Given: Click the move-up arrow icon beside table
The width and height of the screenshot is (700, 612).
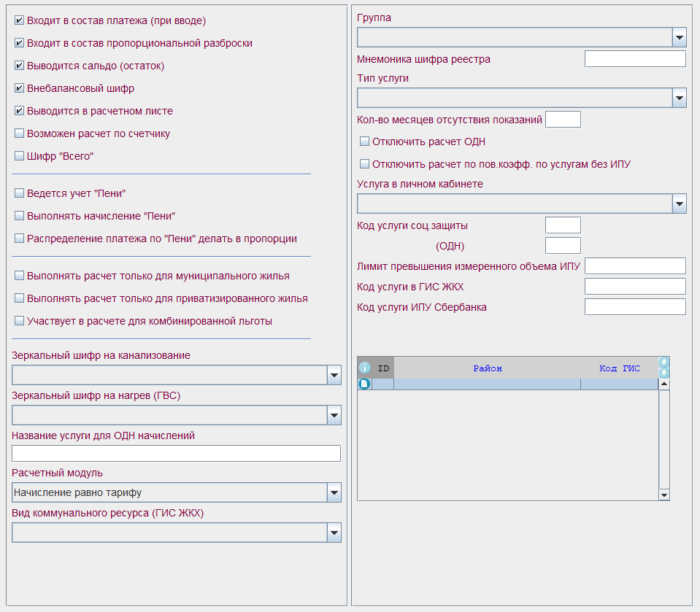Looking at the screenshot, I should tap(664, 363).
